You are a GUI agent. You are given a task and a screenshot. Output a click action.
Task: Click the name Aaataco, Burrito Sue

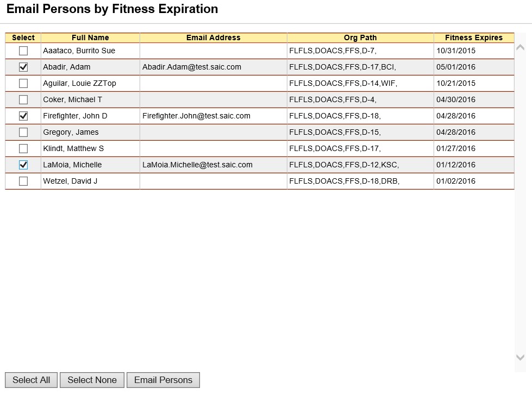[x=79, y=51]
